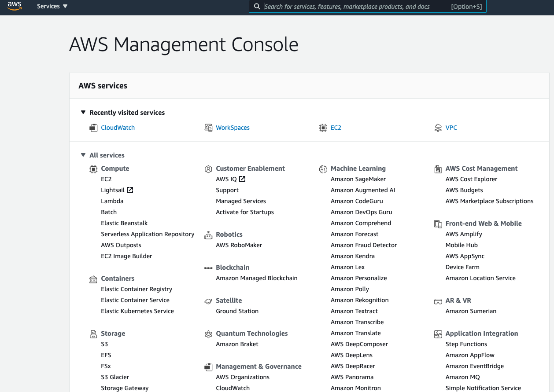Open the Services dropdown menu
Viewport: 554px width, 392px height.
pyautogui.click(x=52, y=7)
